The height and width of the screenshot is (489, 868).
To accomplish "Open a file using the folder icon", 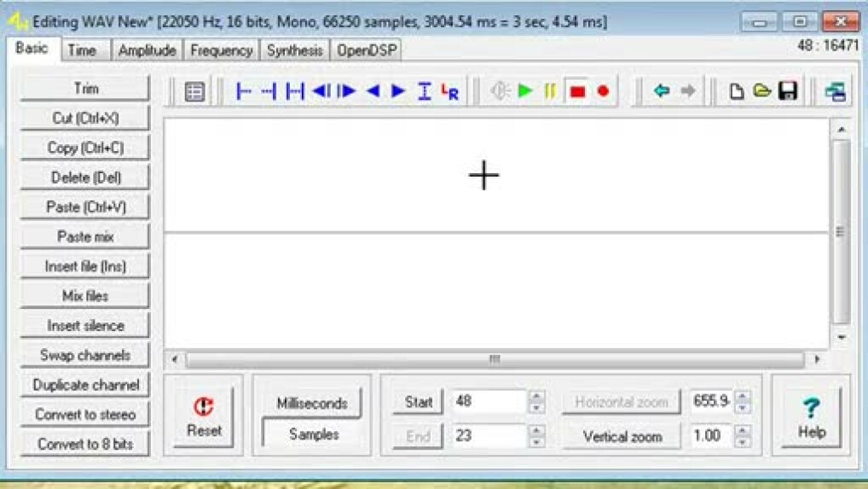I will point(761,91).
